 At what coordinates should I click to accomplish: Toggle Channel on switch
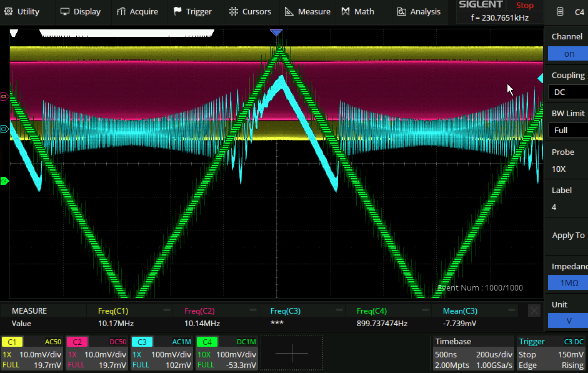568,54
